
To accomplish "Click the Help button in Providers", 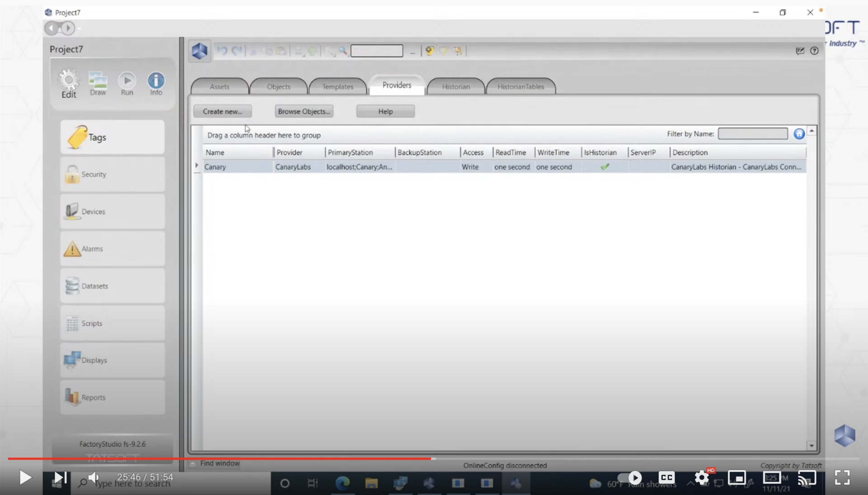I will coord(385,111).
